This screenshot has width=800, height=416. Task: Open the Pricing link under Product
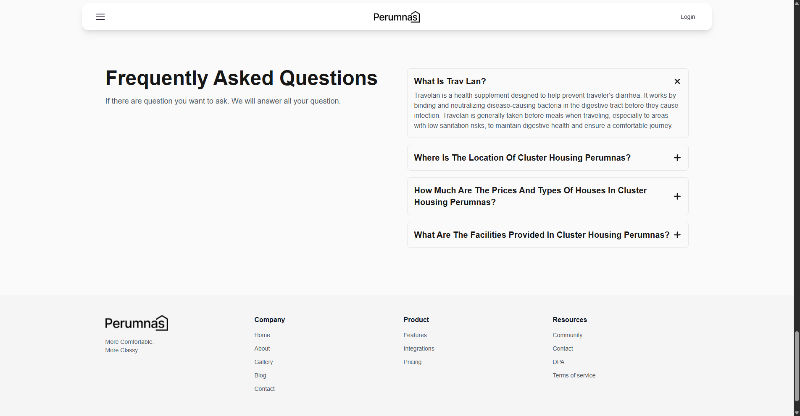pos(412,362)
